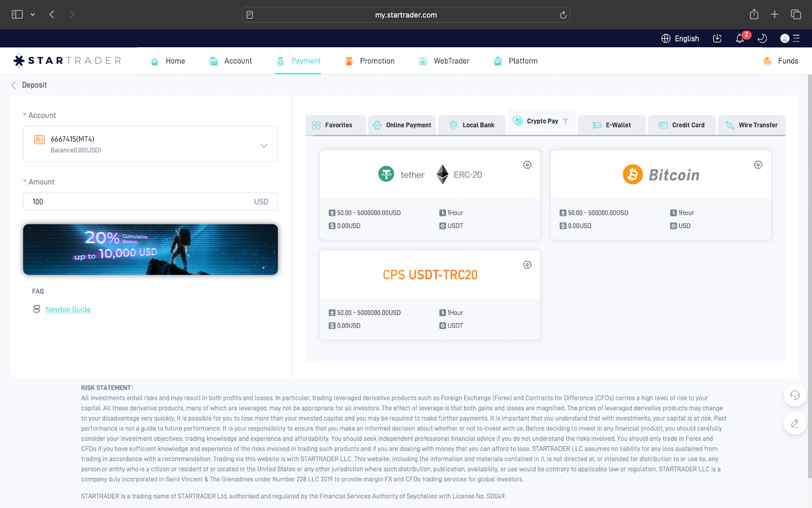812x508 pixels.
Task: Click the Funds button
Action: [781, 61]
